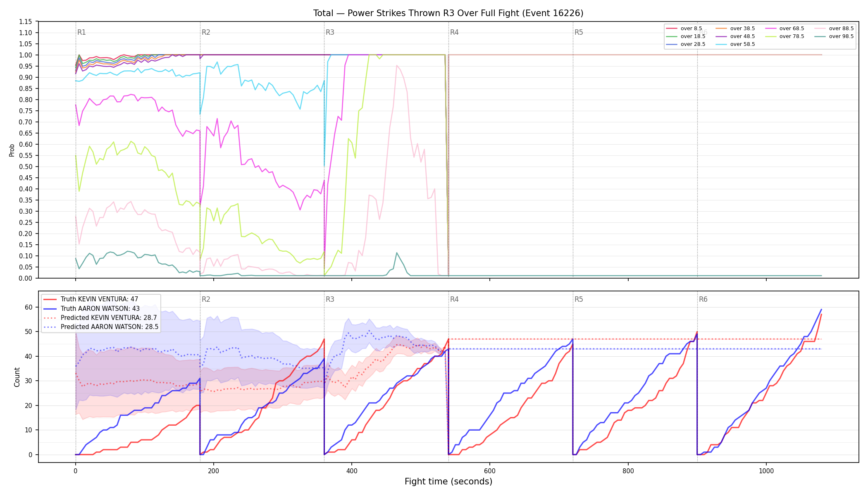Click the 0.00 tick on Prob axis
The image size is (868, 496).
click(x=25, y=278)
